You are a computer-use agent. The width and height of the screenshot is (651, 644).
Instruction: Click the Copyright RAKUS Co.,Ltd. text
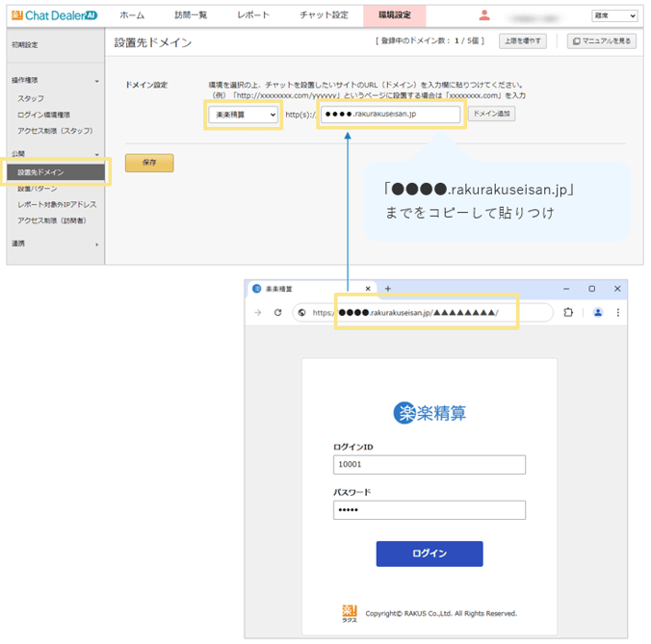441,614
